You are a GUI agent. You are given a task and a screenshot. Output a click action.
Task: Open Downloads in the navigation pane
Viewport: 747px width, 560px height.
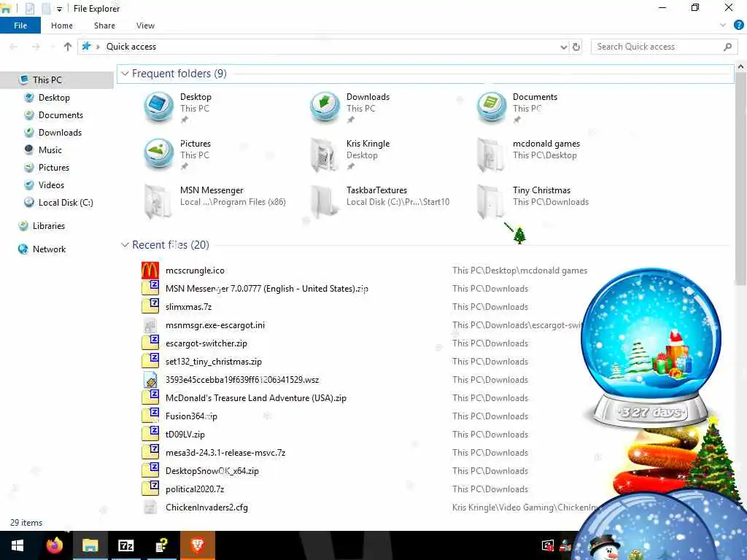(x=60, y=133)
